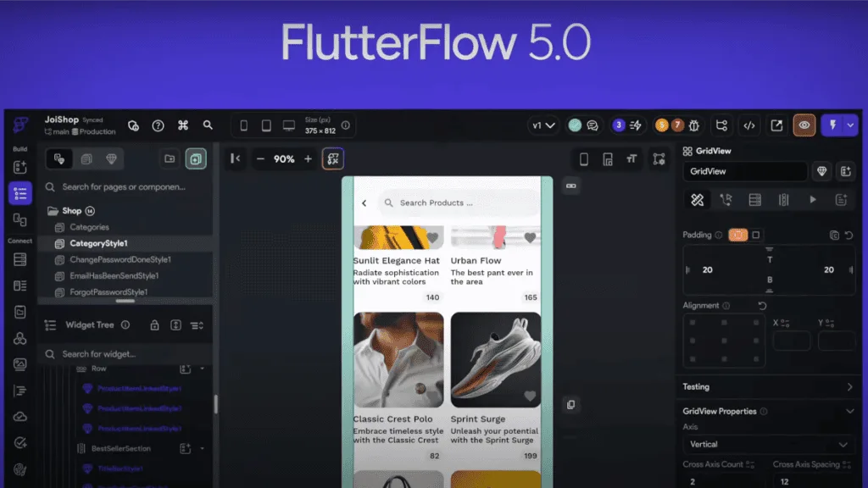
Task: Click the lightning Run button
Action: [x=832, y=125]
